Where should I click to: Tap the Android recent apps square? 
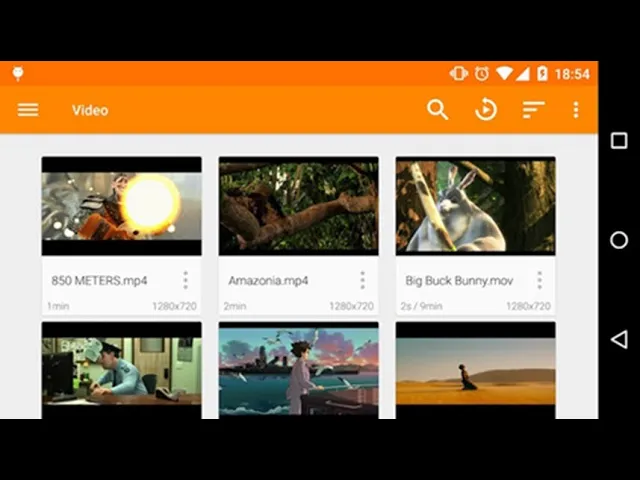tap(619, 141)
